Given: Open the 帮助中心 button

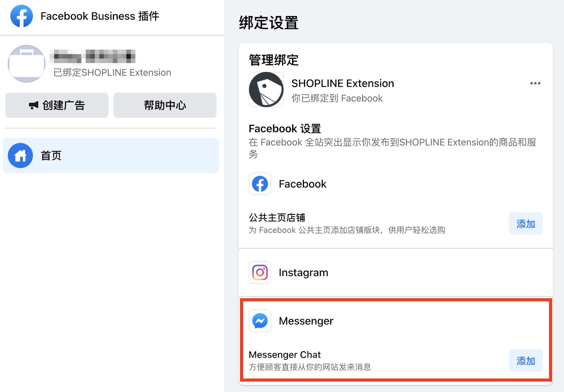Looking at the screenshot, I should [165, 105].
